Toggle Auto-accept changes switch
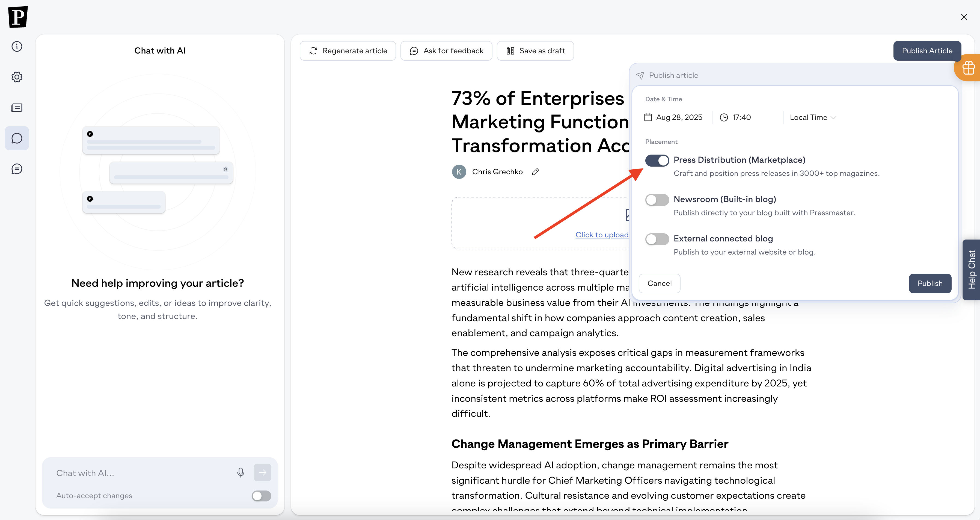 click(261, 496)
